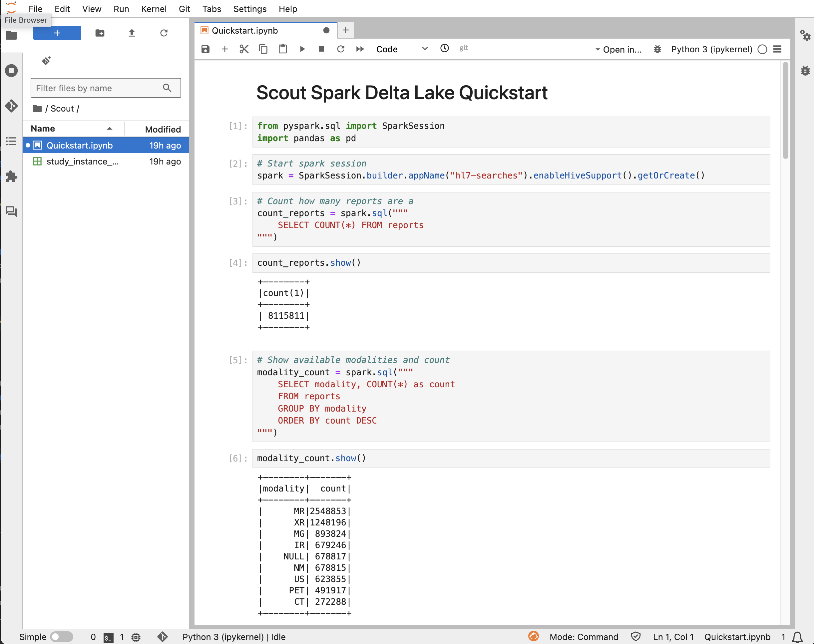This screenshot has height=644, width=814.
Task: Open the Kernel menu
Action: (154, 9)
